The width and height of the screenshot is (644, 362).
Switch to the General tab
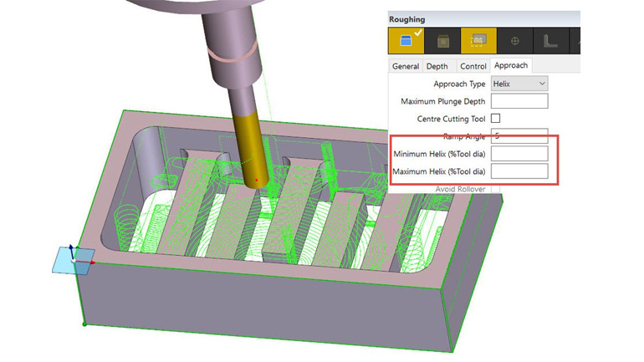(x=406, y=66)
